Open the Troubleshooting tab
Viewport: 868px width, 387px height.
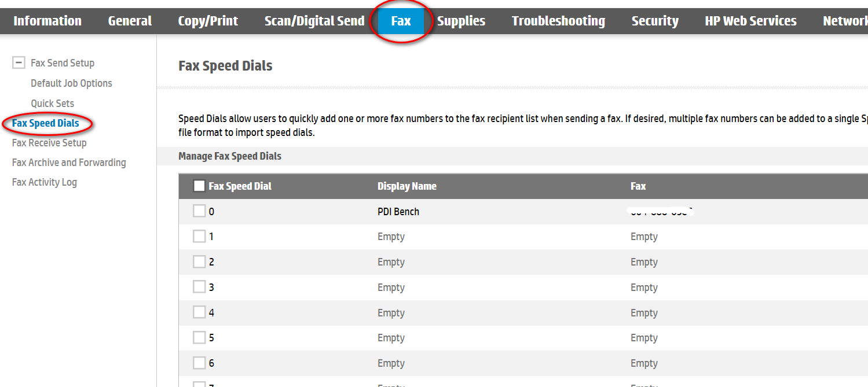click(x=558, y=21)
